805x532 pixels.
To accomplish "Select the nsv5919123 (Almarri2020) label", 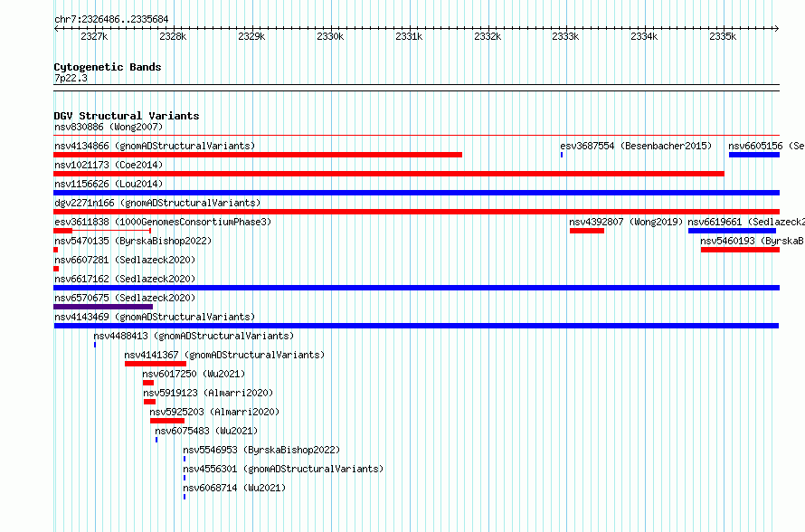I will click(x=208, y=393).
